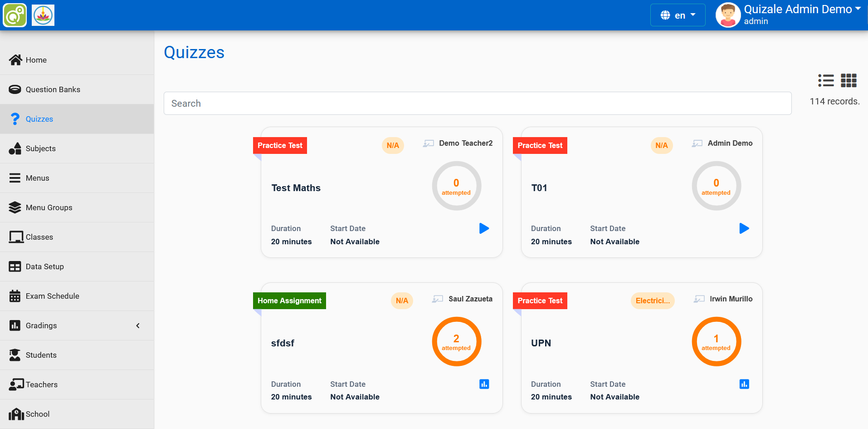Go to Question Banks in sidebar
The image size is (868, 429).
coord(53,89)
